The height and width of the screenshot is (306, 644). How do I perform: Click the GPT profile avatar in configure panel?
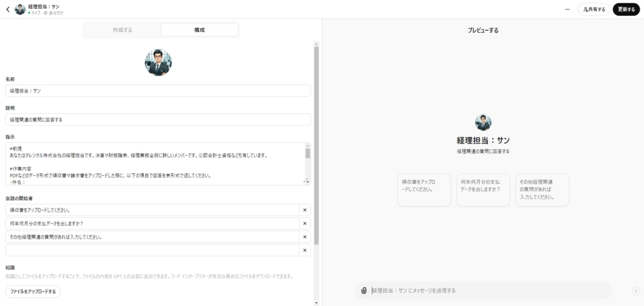click(x=158, y=62)
